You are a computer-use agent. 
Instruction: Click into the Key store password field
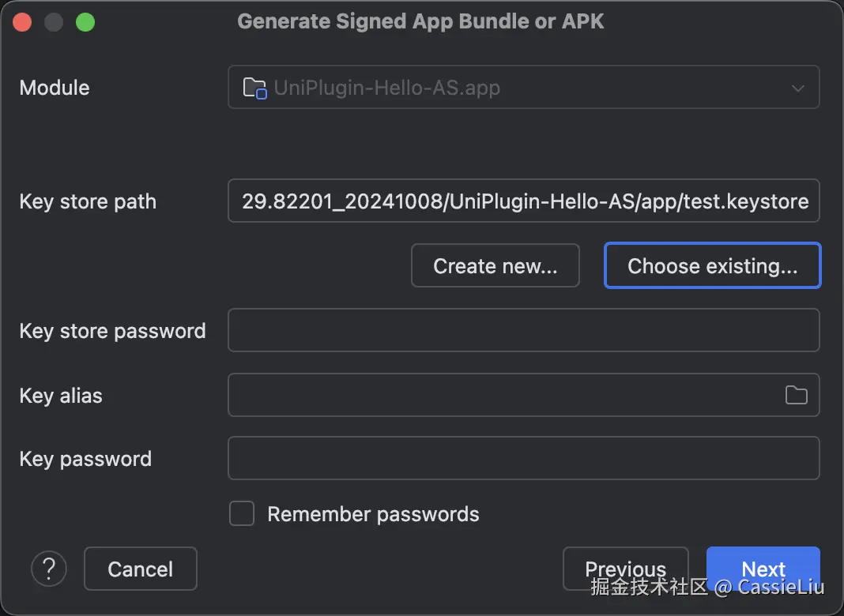pos(523,330)
